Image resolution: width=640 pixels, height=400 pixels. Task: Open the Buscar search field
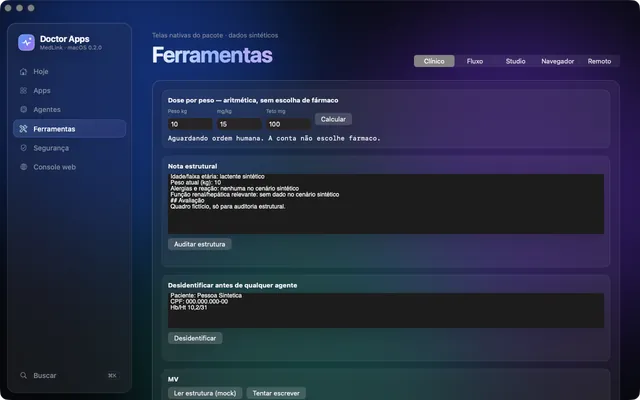(69, 375)
